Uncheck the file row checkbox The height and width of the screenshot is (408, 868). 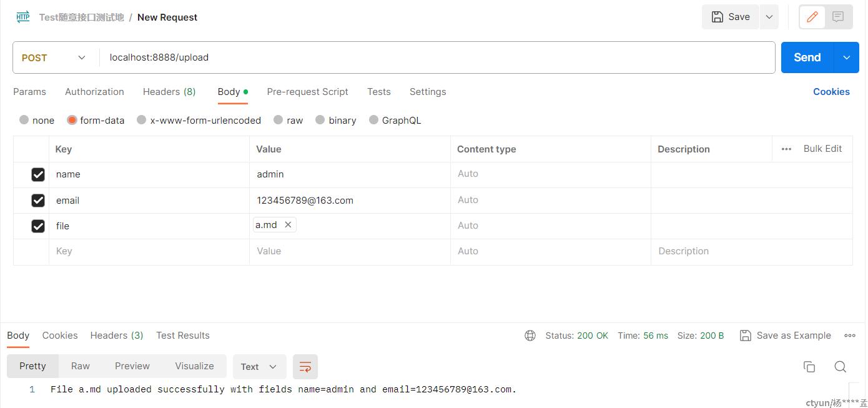coord(38,226)
